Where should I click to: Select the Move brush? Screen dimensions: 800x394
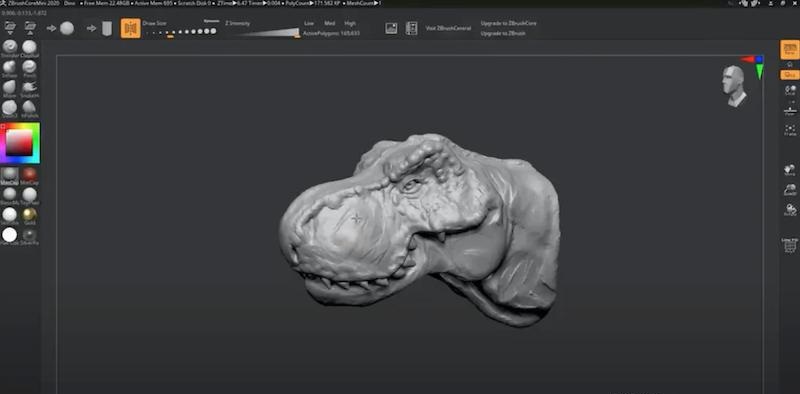(x=10, y=88)
